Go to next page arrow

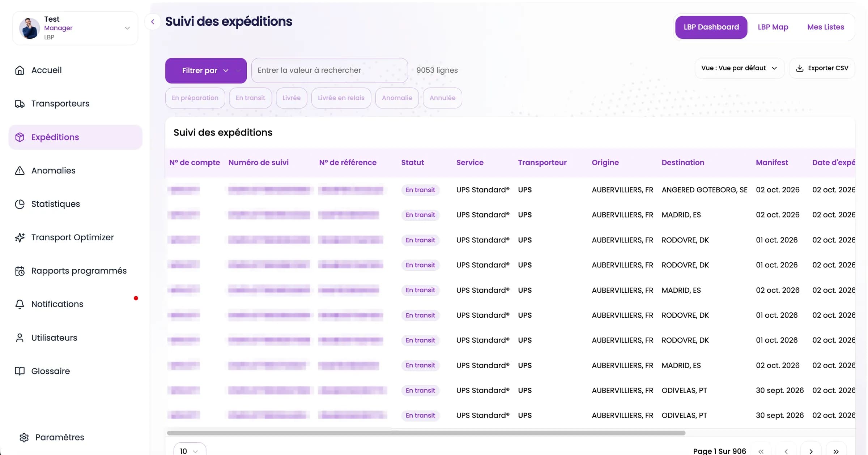tap(811, 451)
